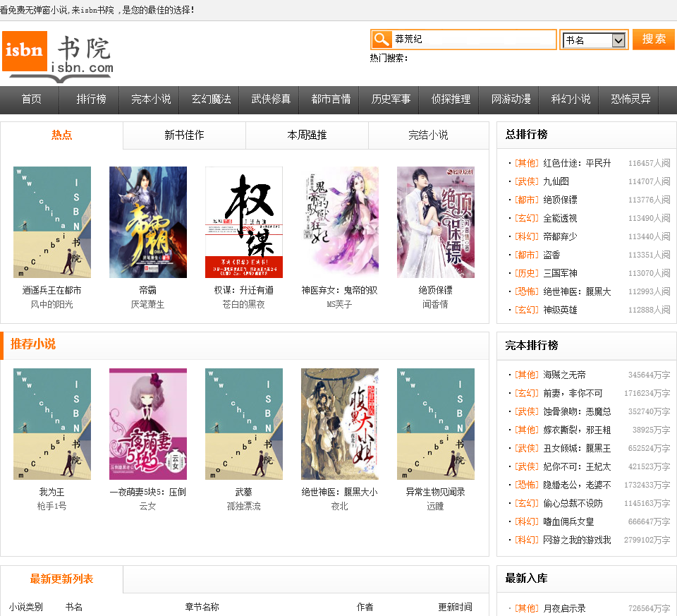Select the 最新更新列表 tab
Viewport: 677px width, 616px height.
coord(62,579)
